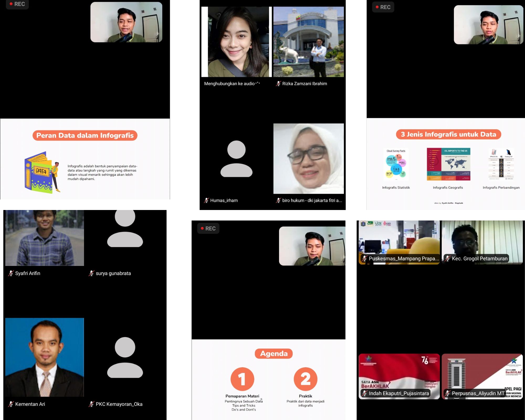The width and height of the screenshot is (525, 420).
Task: Click muted mic icon beside Humas_irham
Action: (206, 201)
